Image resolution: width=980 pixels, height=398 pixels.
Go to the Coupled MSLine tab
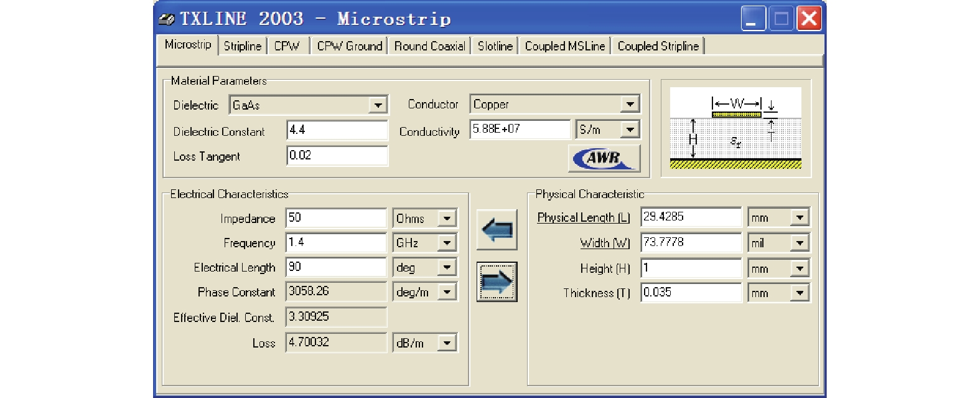coord(564,46)
